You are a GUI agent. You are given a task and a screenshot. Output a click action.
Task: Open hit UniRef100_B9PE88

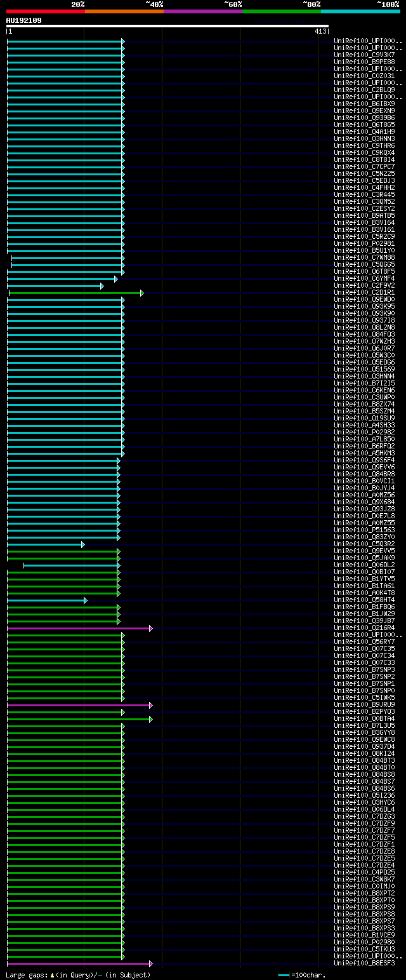[x=364, y=62]
